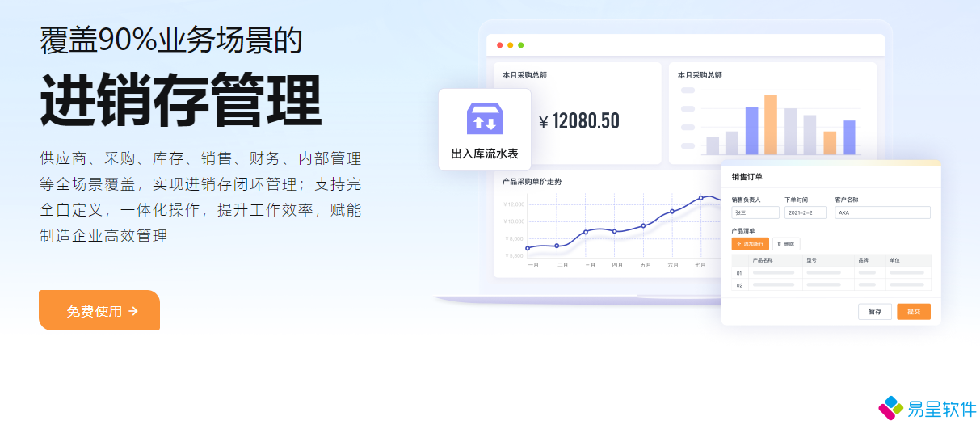Click the 产品清单 section label

pyautogui.click(x=743, y=230)
